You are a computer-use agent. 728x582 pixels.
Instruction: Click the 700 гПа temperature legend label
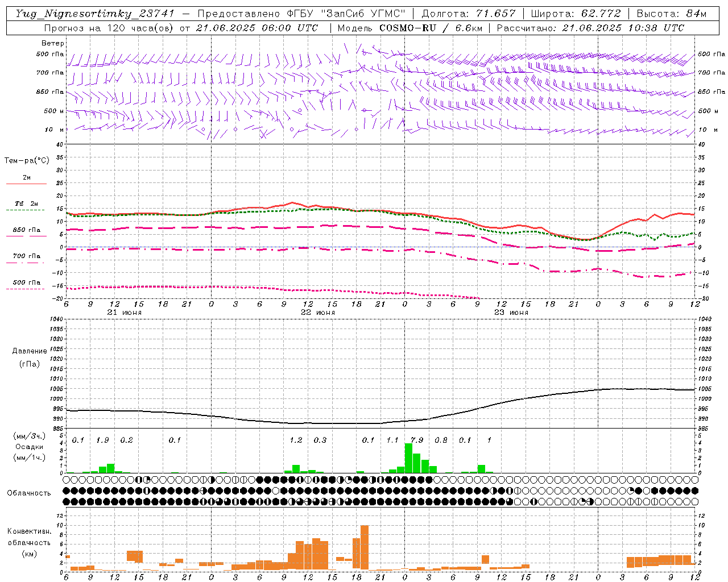click(x=26, y=256)
